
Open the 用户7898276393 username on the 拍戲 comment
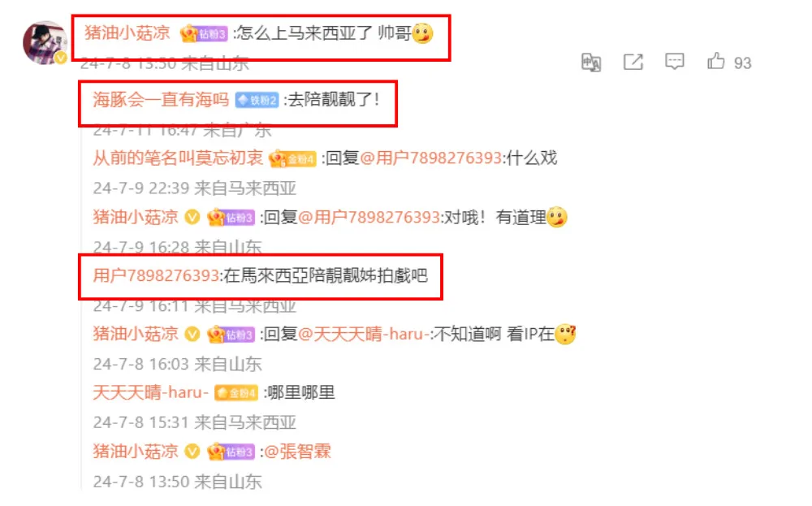click(156, 275)
